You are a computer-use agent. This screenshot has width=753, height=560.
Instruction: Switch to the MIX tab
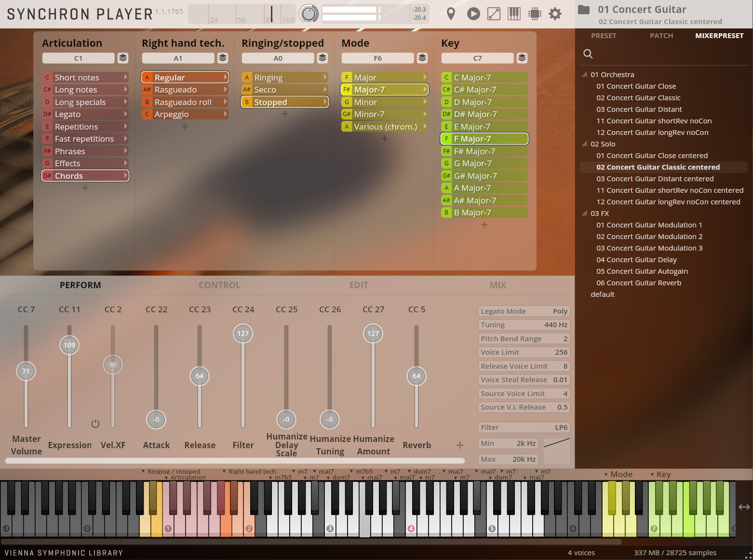pyautogui.click(x=498, y=285)
